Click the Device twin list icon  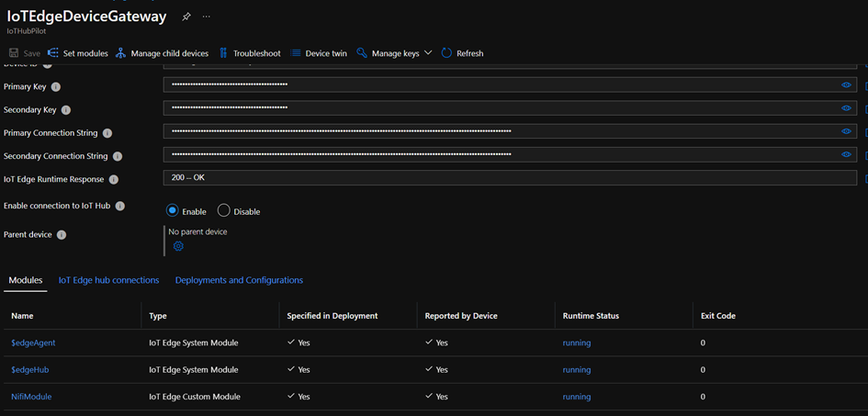[x=296, y=53]
